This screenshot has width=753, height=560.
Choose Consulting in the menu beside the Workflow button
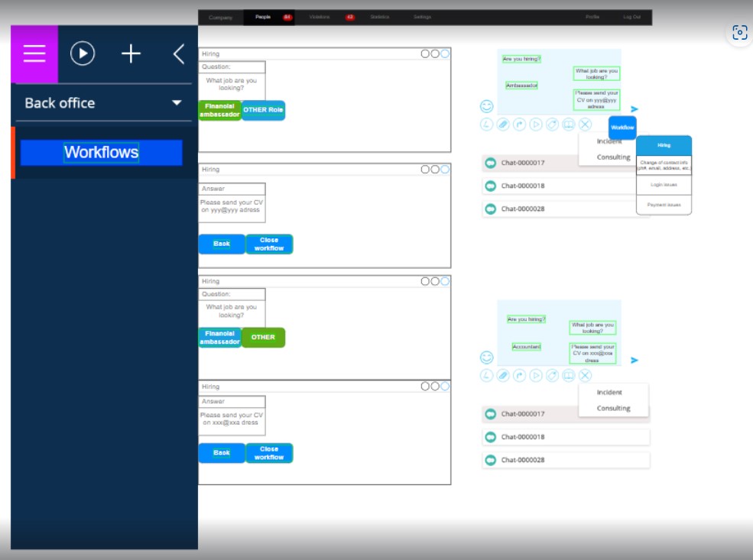tap(613, 157)
